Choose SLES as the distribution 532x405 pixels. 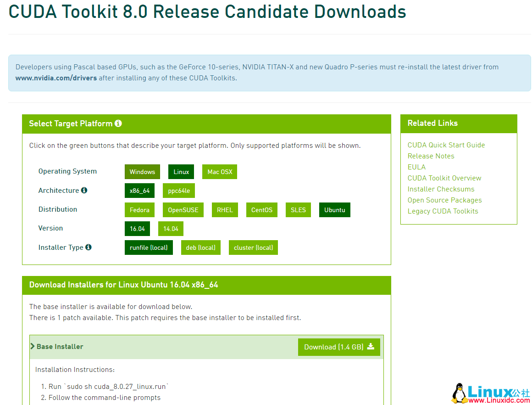298,210
